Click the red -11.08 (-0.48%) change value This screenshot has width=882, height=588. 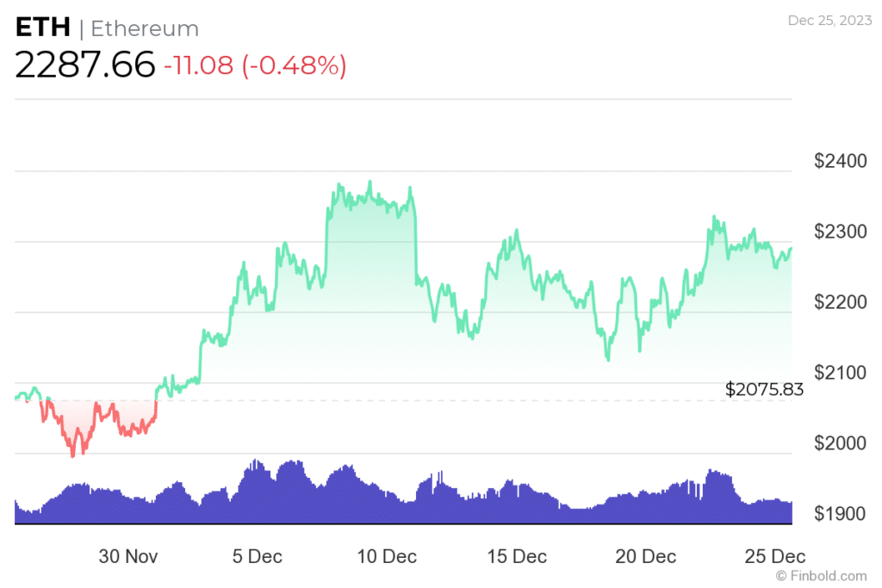255,65
